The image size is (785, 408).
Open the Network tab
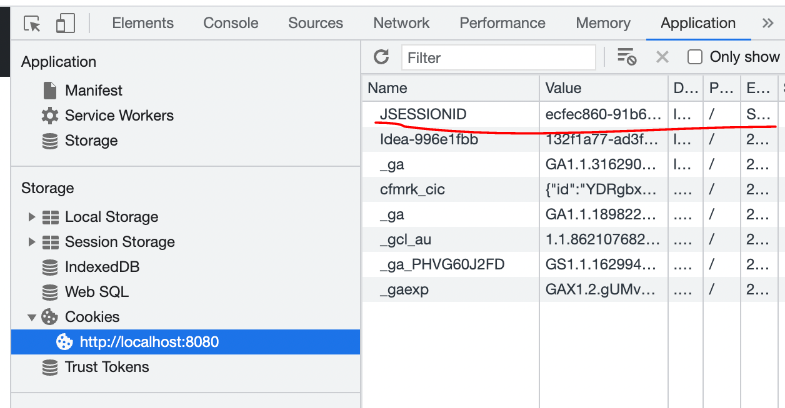pos(401,23)
